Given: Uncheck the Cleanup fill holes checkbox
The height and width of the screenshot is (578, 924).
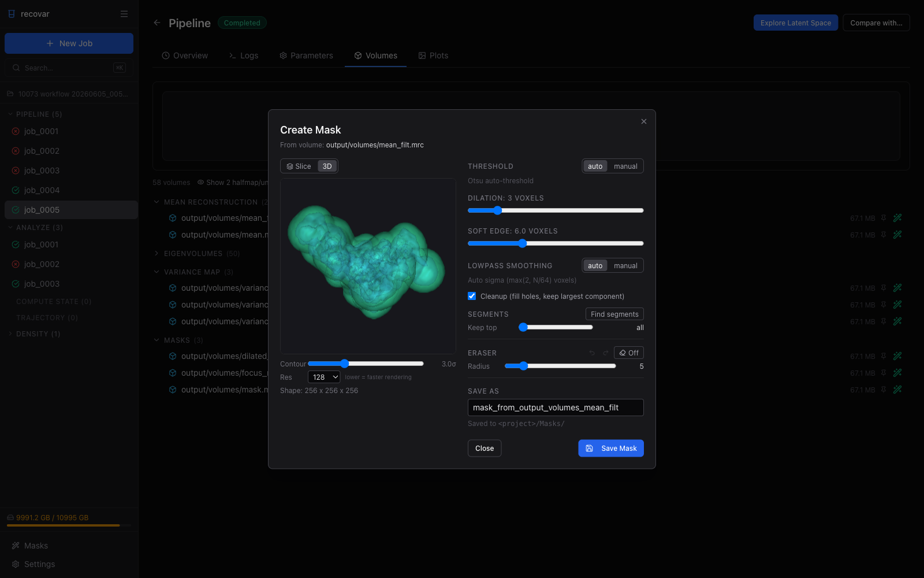Looking at the screenshot, I should click(x=472, y=296).
